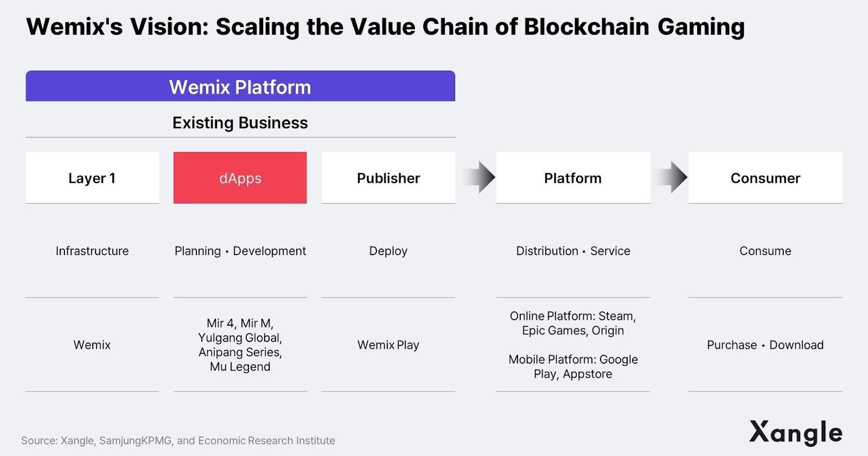Click the Wemix's Vision chart title

pos(385,27)
